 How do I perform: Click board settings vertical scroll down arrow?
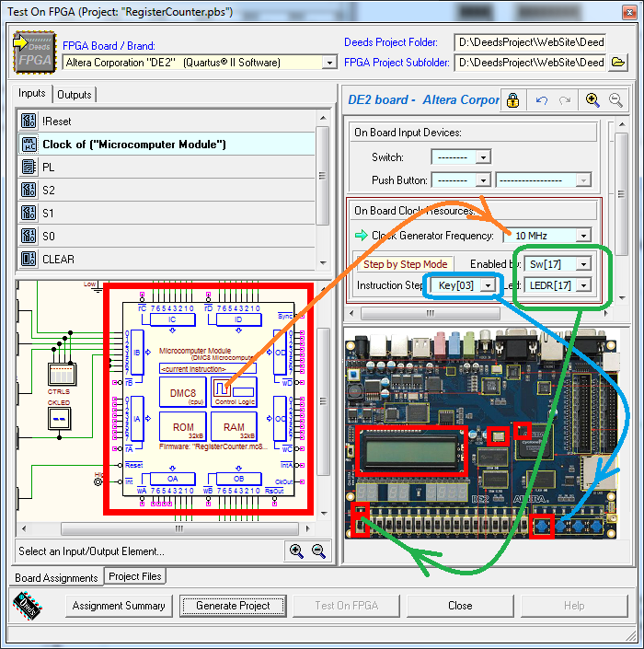(622, 297)
